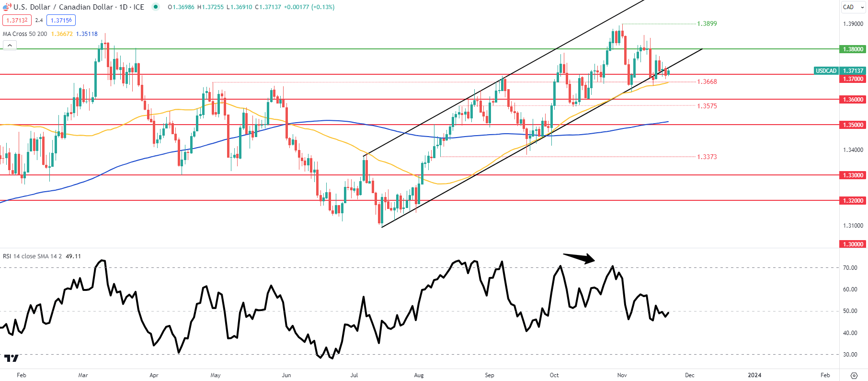Open the CAD currency dropdown
868x381 pixels.
[854, 7]
